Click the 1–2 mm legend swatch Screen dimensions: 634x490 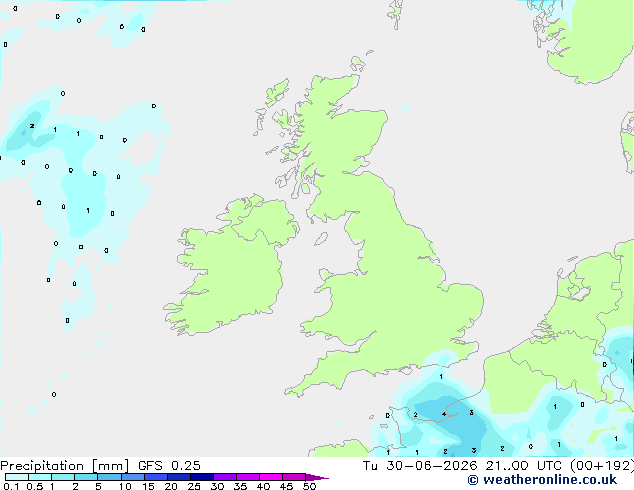tap(63, 477)
